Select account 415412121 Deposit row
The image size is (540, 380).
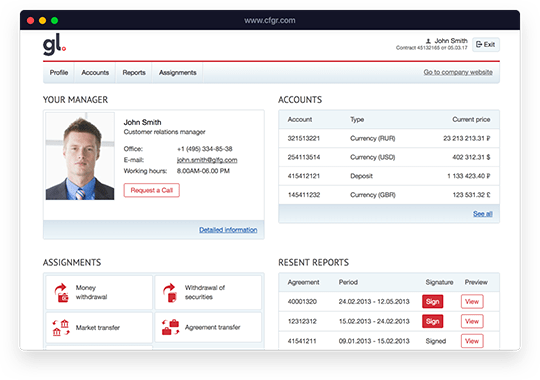pyautogui.click(x=389, y=176)
